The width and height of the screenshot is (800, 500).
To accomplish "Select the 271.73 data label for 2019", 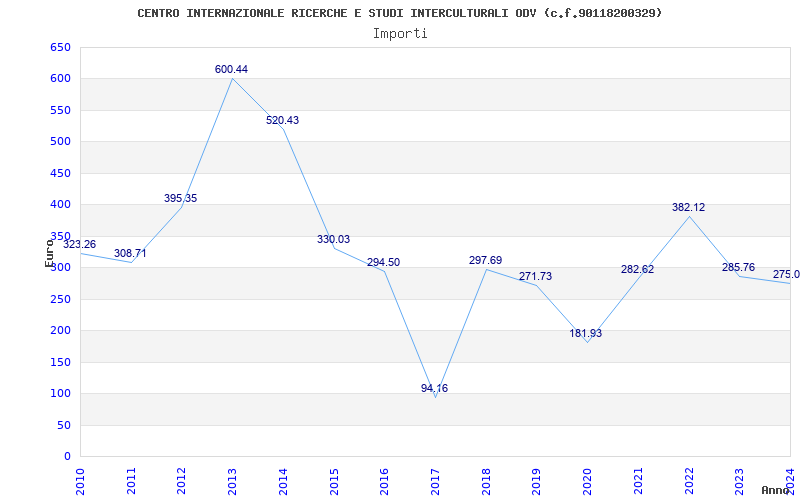I will pos(535,277).
